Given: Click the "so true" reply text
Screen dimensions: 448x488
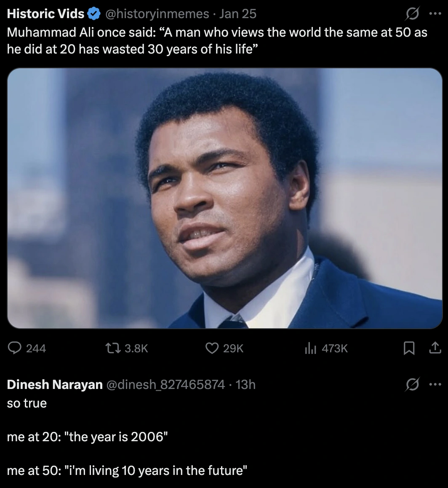Looking at the screenshot, I should tap(27, 403).
